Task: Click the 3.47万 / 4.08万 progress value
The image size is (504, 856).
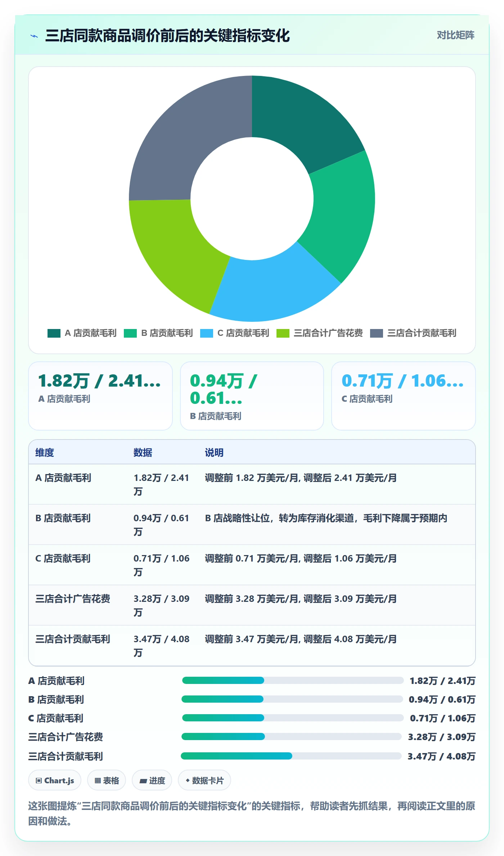Action: coord(441,756)
